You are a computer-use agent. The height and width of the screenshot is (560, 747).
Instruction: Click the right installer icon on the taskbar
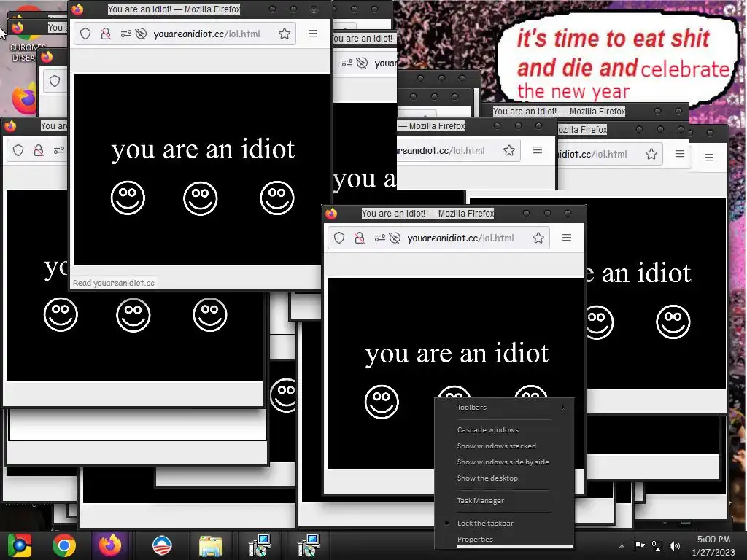coord(309,545)
